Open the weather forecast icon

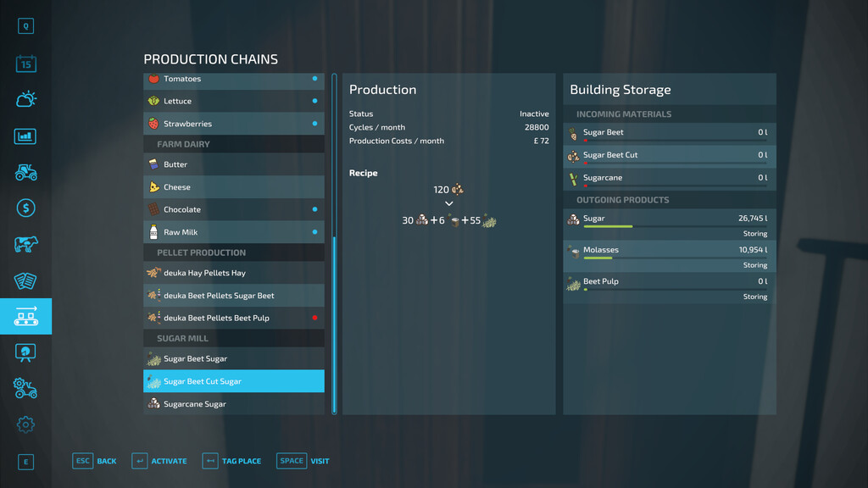click(x=25, y=99)
